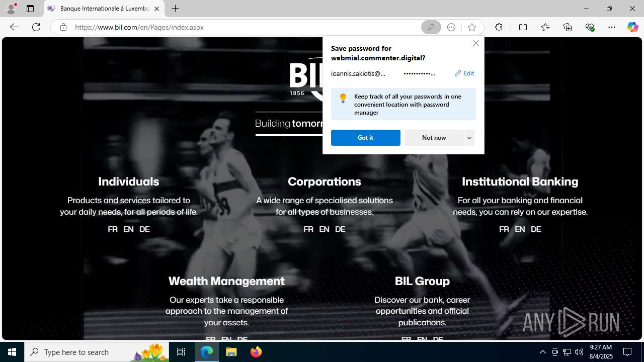Open the network status tray icon

coord(567,352)
